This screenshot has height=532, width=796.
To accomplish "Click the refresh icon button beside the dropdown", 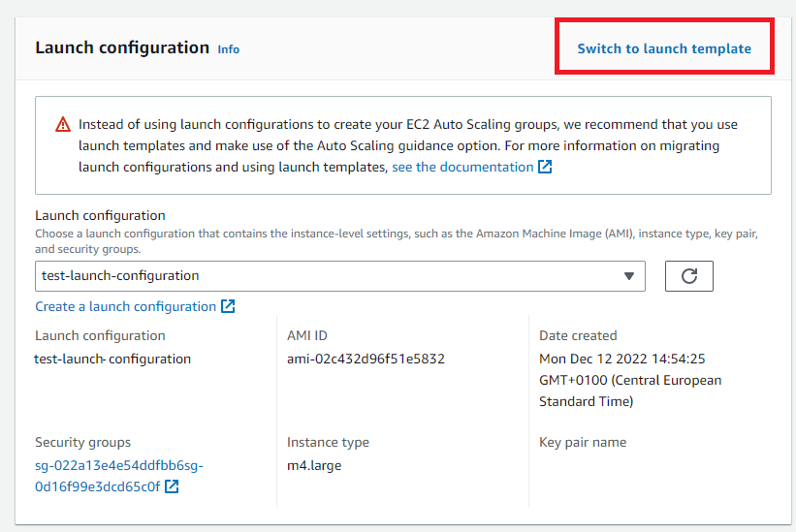I will point(689,276).
